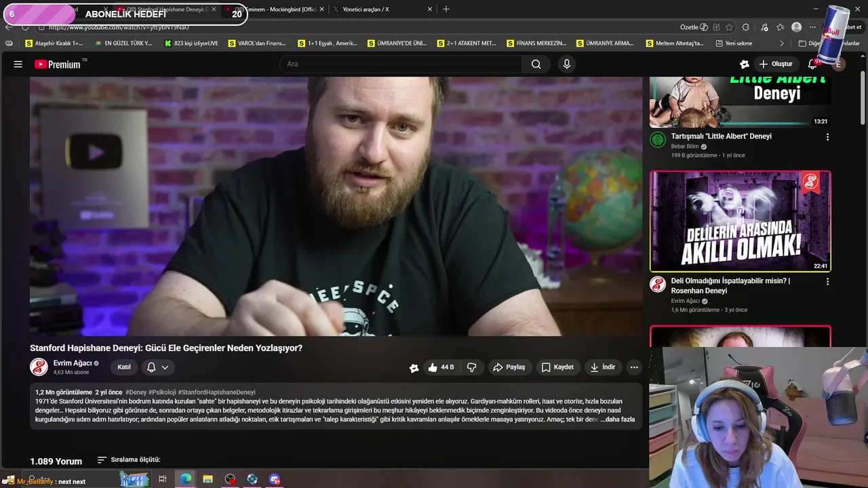Click Bebar Bilim channel avatar
Screen dimensions: 868x488
coord(657,140)
